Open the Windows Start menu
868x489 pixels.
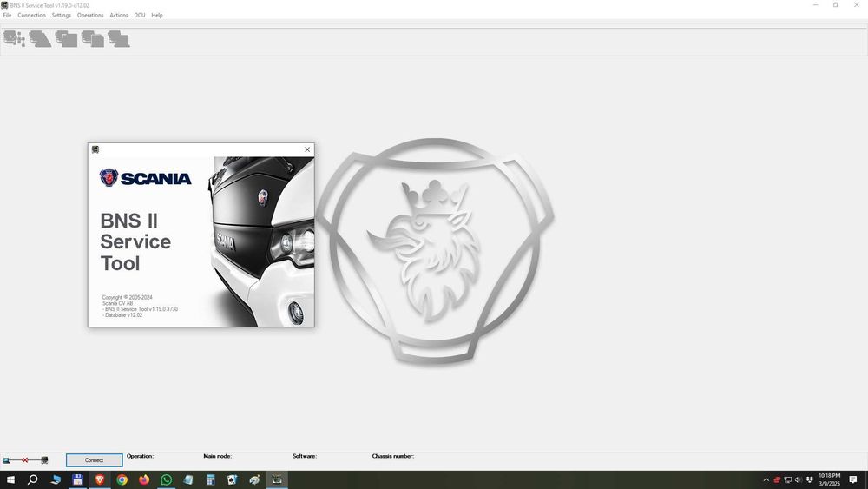click(10, 479)
